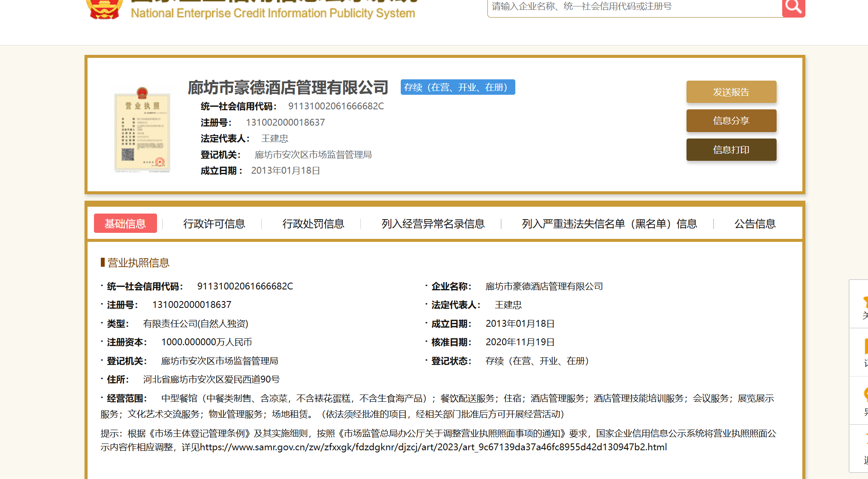
Task: Open the 行政处罚信息 tab
Action: 313,224
